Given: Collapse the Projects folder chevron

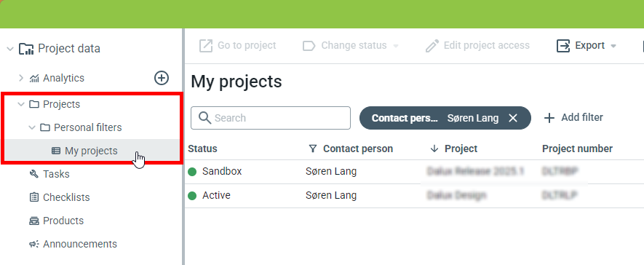Looking at the screenshot, I should pos(21,104).
